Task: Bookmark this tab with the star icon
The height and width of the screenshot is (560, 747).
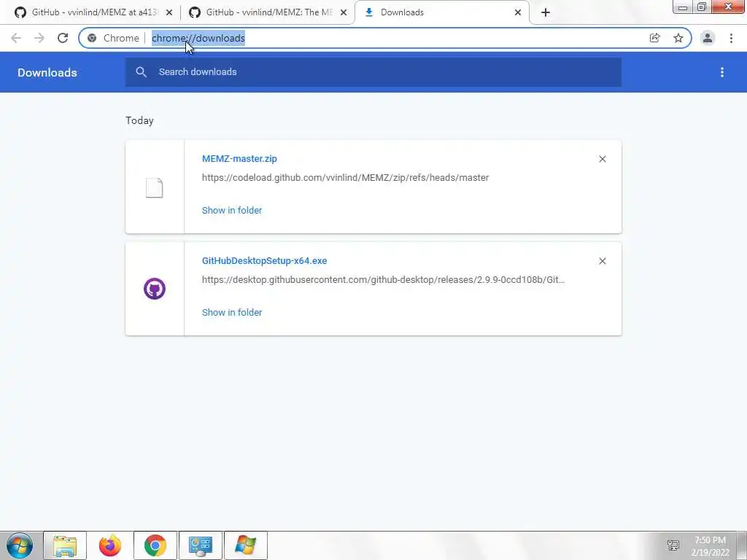Action: point(678,38)
